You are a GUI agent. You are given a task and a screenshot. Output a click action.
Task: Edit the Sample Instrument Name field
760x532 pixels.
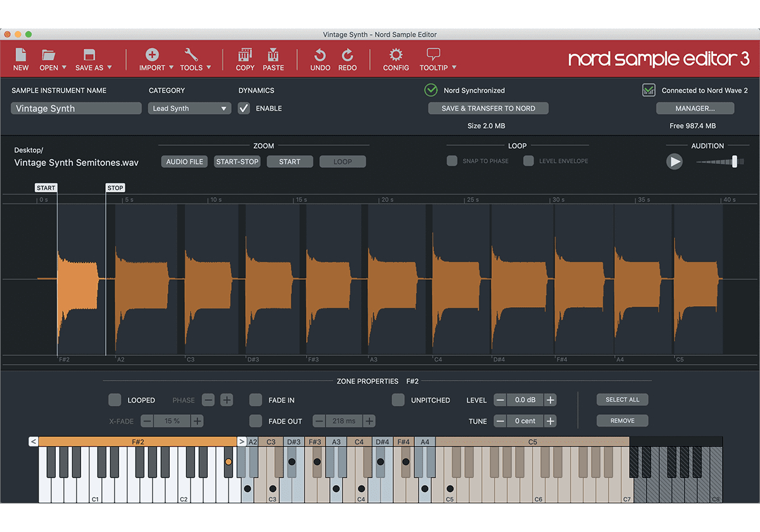tap(76, 108)
